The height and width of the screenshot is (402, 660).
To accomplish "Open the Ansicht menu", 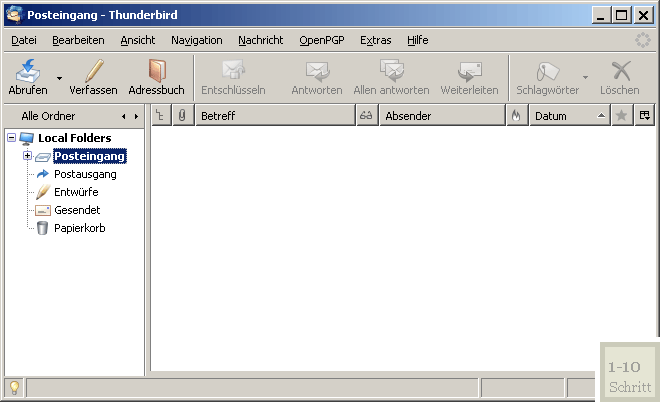I will (138, 40).
